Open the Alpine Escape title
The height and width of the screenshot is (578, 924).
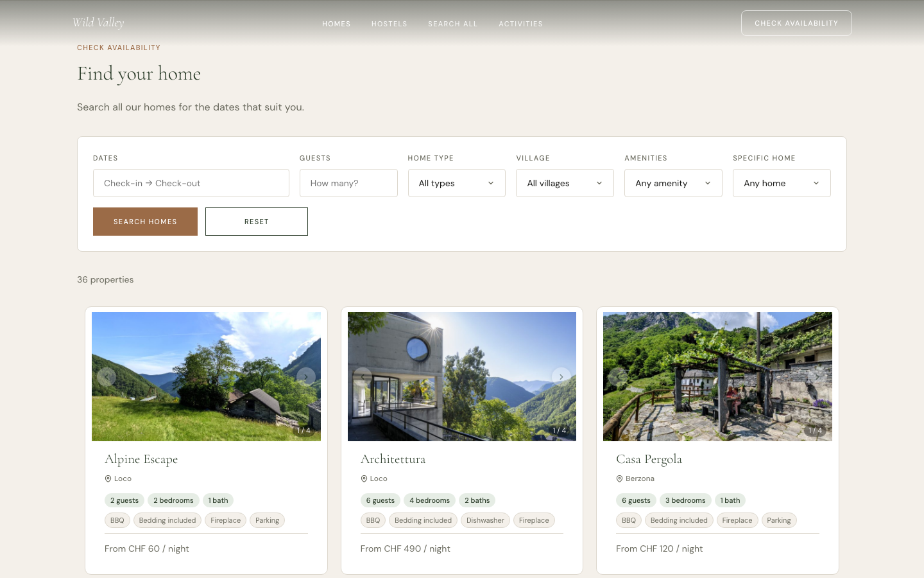click(x=141, y=459)
